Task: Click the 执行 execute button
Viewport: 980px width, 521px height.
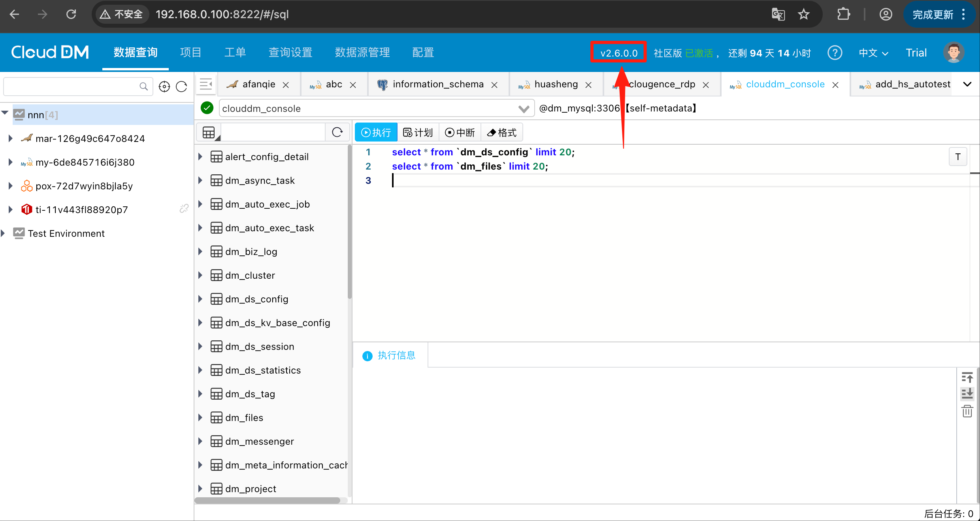Action: coord(376,132)
